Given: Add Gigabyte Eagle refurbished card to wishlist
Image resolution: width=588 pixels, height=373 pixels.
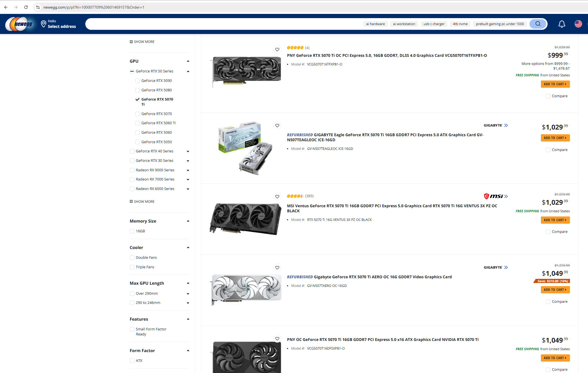Looking at the screenshot, I should tap(277, 126).
